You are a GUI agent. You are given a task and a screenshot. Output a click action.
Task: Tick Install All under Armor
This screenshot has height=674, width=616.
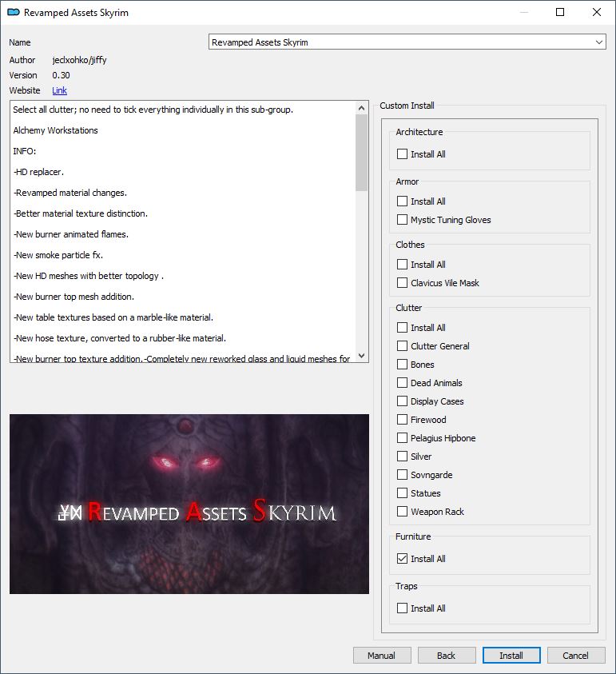click(x=402, y=201)
